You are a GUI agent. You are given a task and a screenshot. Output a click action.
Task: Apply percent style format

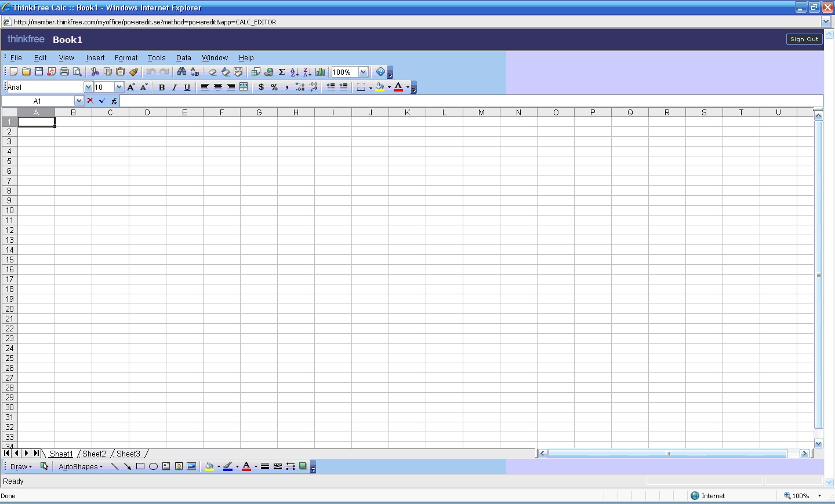click(x=274, y=87)
